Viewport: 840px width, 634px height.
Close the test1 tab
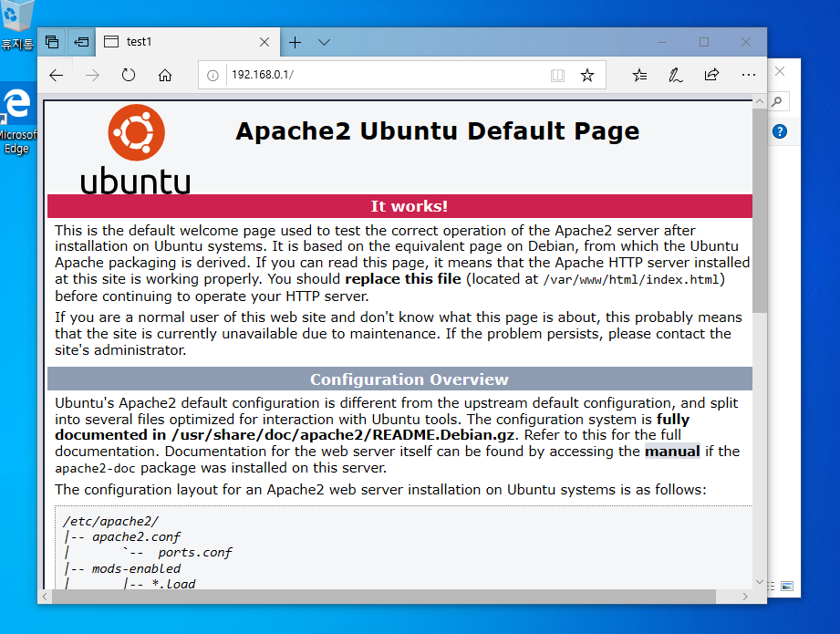coord(264,42)
